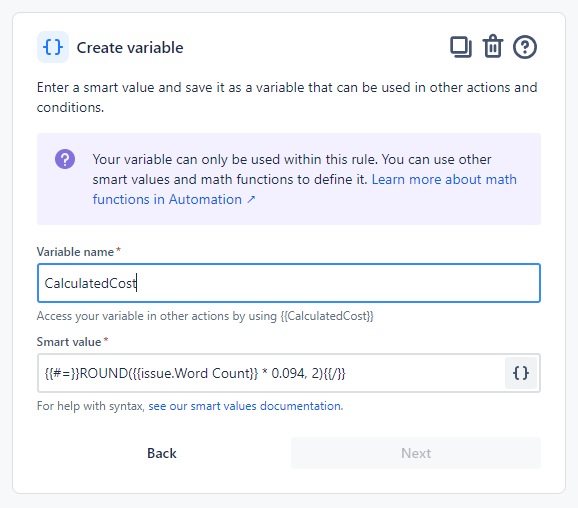
Task: Click the ROUND formula text in Smart value
Action: pyautogui.click(x=195, y=373)
